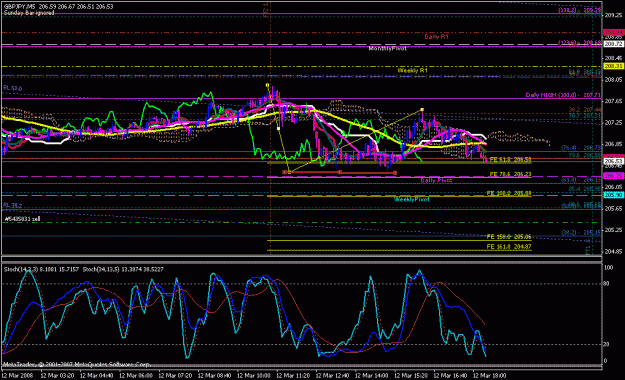
Task: Click the 12 Mar 18:00 time label
Action: [x=489, y=376]
